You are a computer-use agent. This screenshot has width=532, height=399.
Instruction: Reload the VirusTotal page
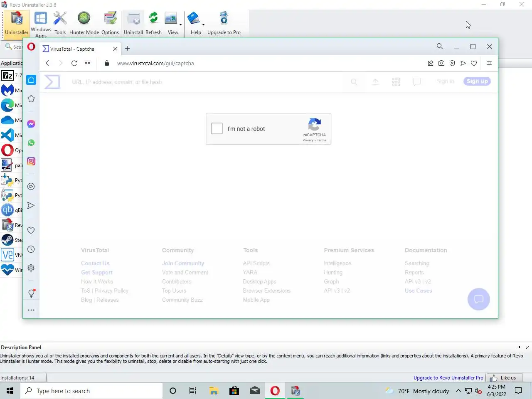[74, 63]
